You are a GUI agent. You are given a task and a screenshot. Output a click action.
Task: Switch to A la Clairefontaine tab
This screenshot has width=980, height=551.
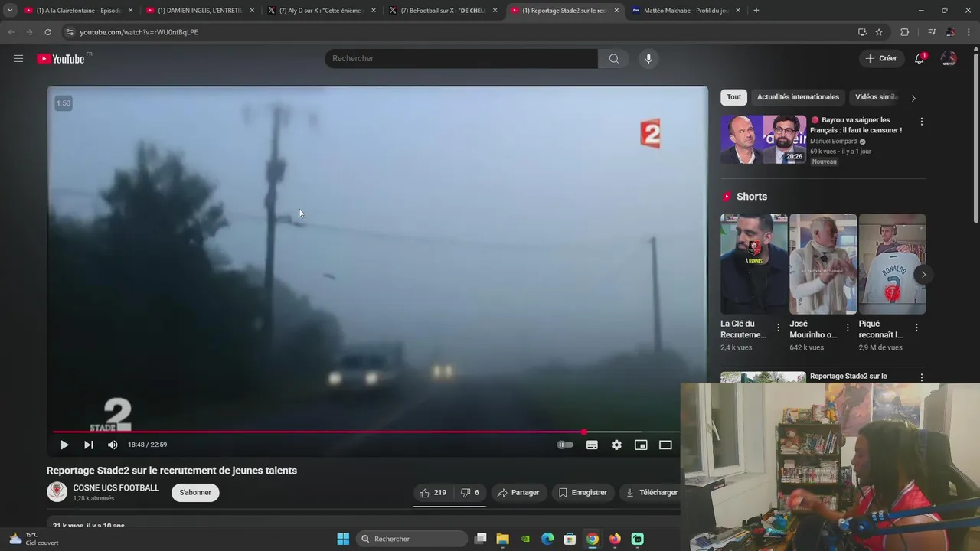coord(78,11)
